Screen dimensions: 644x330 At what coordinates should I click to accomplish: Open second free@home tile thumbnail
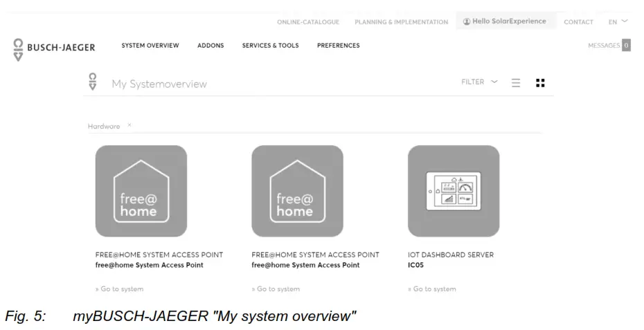[x=297, y=191]
